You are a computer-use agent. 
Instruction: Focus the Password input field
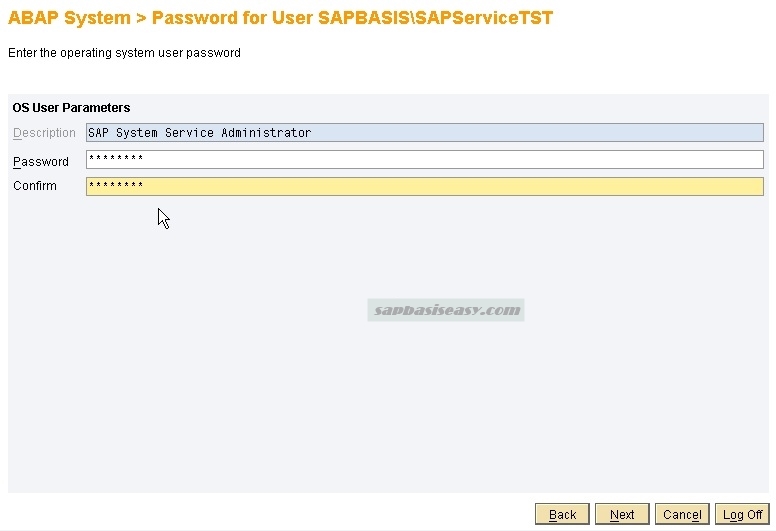pos(425,159)
